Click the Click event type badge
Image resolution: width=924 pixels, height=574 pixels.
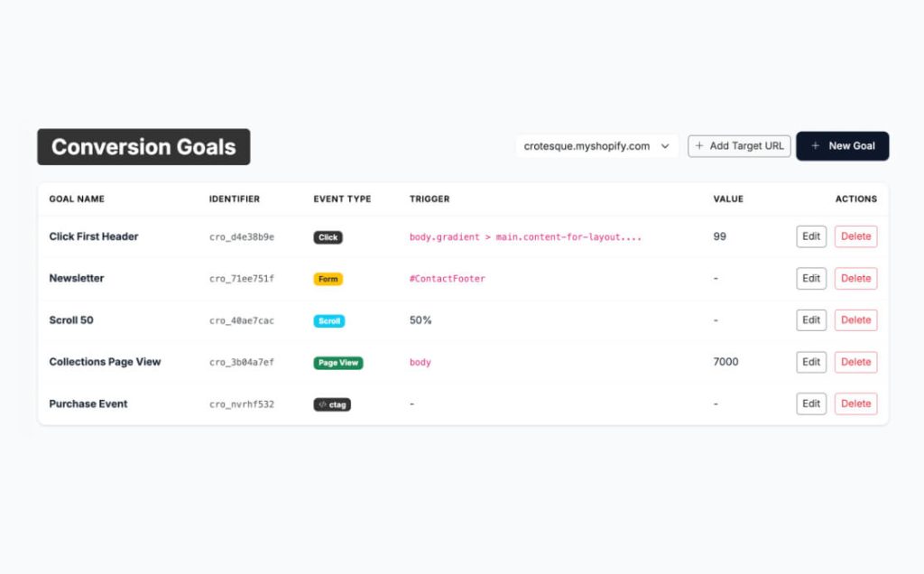tap(328, 237)
